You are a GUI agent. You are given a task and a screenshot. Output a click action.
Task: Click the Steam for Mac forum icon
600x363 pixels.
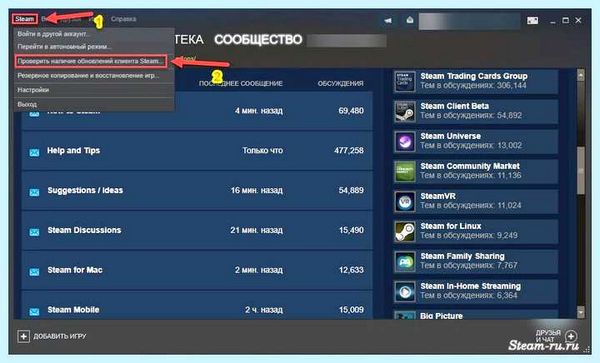pos(34,272)
